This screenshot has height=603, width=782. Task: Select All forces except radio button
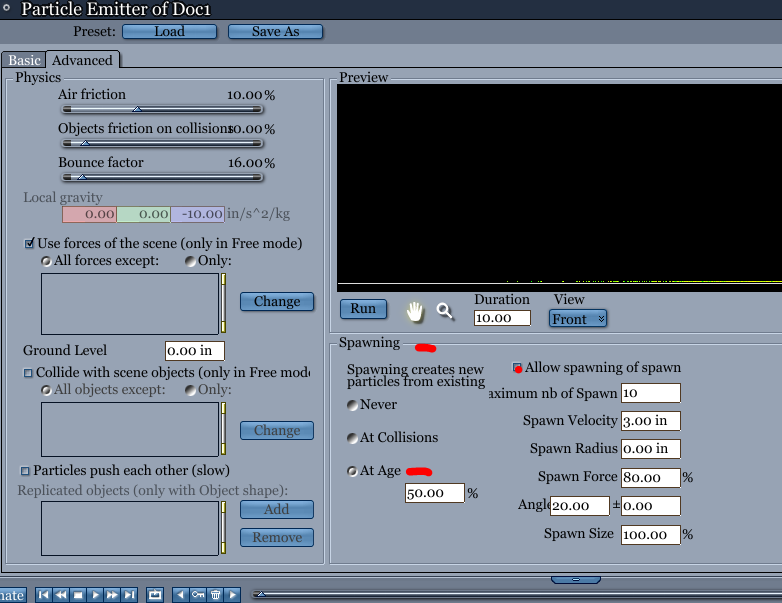pos(46,261)
